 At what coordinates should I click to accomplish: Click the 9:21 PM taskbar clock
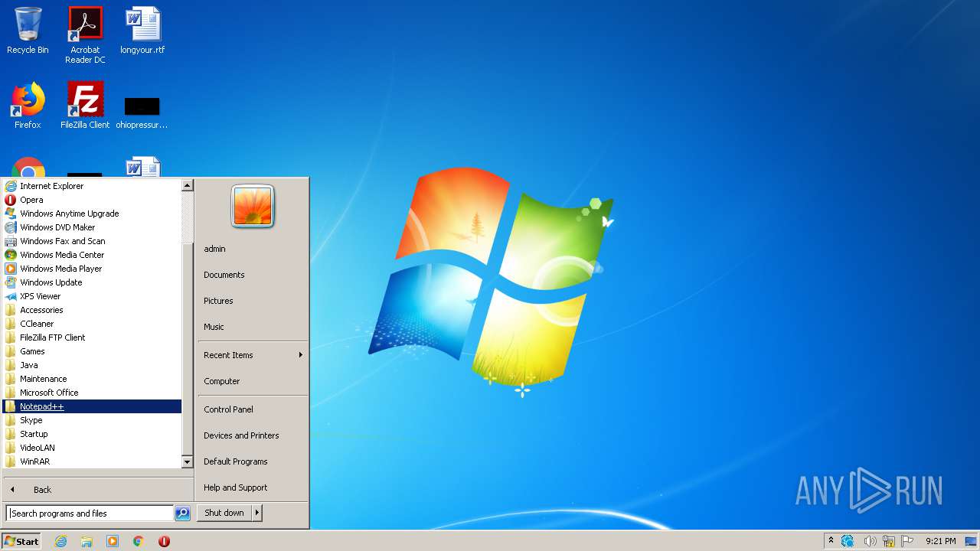[940, 541]
